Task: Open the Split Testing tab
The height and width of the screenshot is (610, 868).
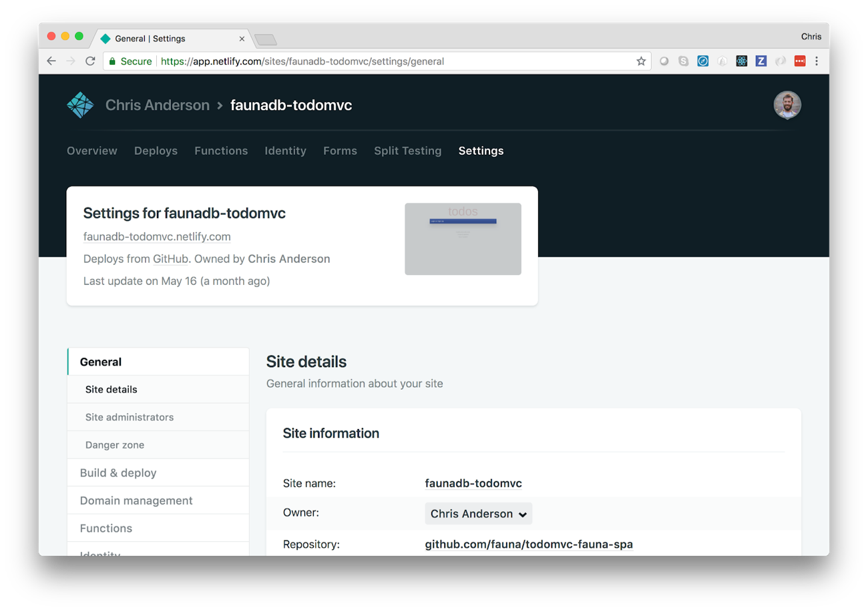Action: coord(407,151)
